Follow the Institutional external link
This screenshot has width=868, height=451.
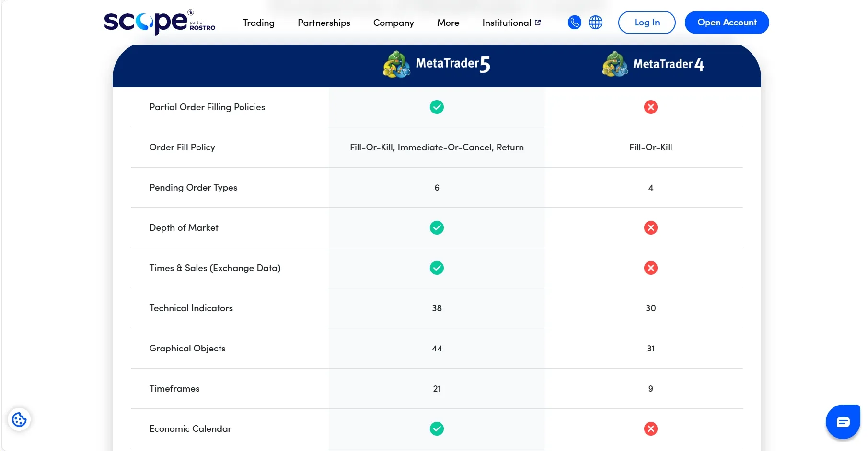(512, 23)
